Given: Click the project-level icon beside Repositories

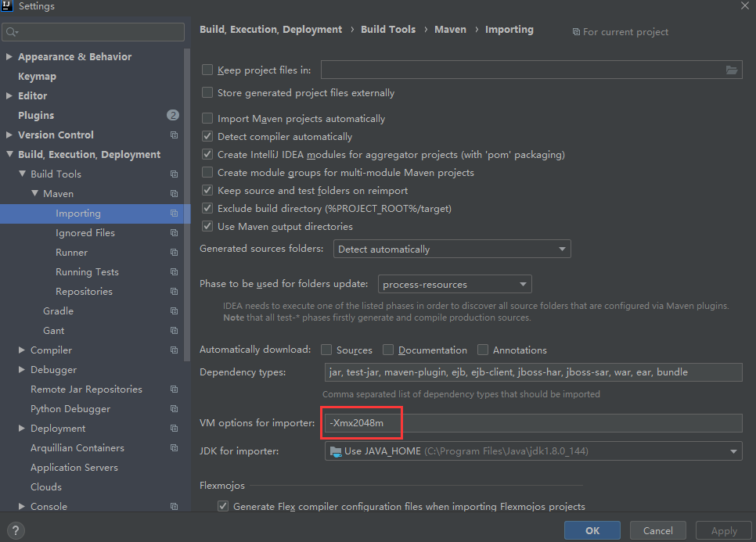Looking at the screenshot, I should [174, 292].
